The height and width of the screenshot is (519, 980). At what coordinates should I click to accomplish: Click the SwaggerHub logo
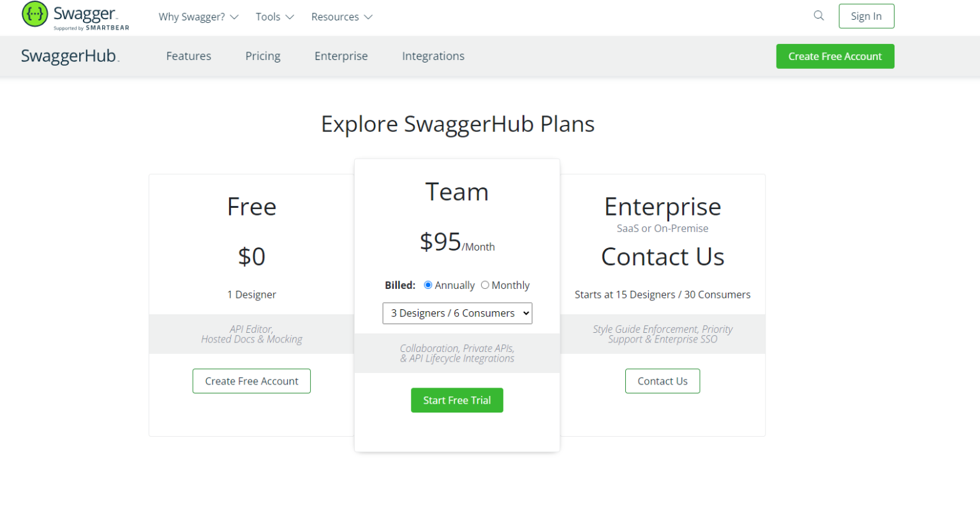(70, 56)
